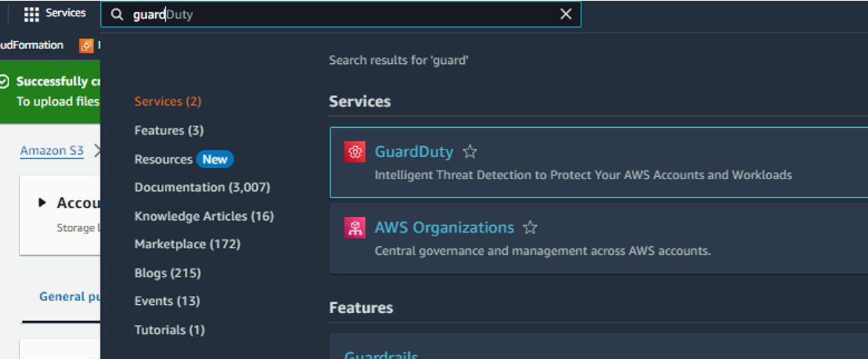Click the success checkmark icon in banner
Image resolution: width=868 pixels, height=359 pixels.
4,82
